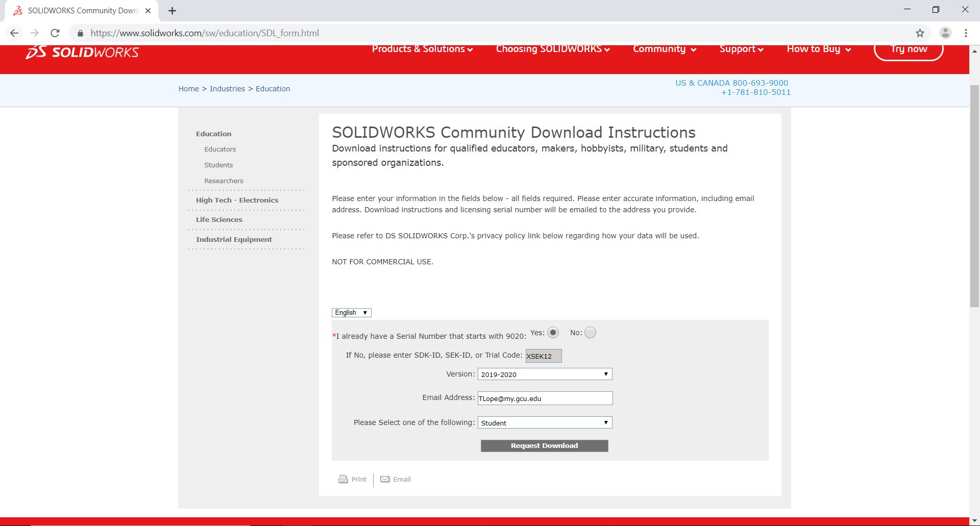Bookmark this page with the star icon
The image size is (980, 526).
920,33
